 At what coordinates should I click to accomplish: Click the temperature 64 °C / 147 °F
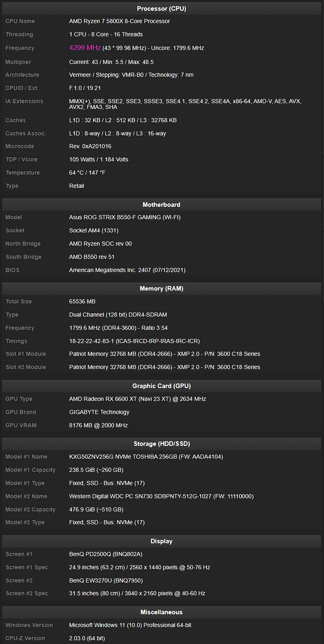tap(87, 173)
